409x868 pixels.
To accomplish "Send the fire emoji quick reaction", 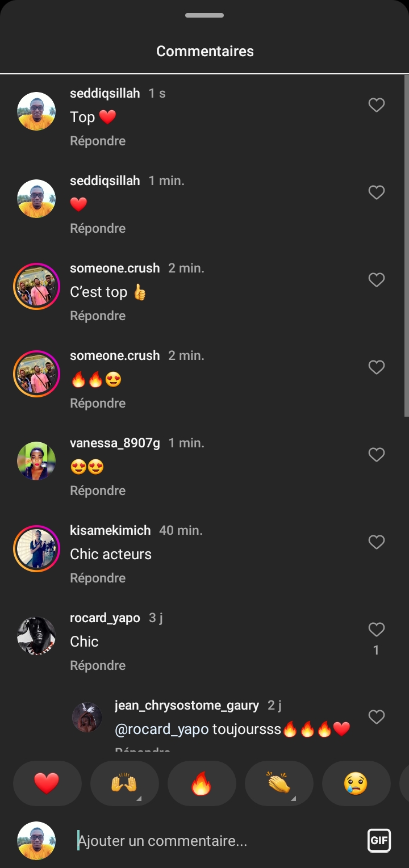I will [x=201, y=783].
